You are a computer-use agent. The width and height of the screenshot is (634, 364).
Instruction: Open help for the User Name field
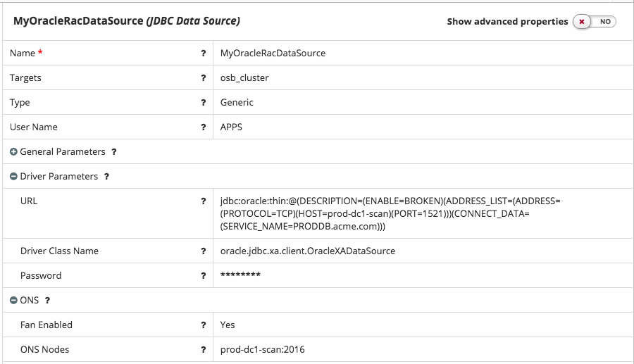click(x=204, y=127)
